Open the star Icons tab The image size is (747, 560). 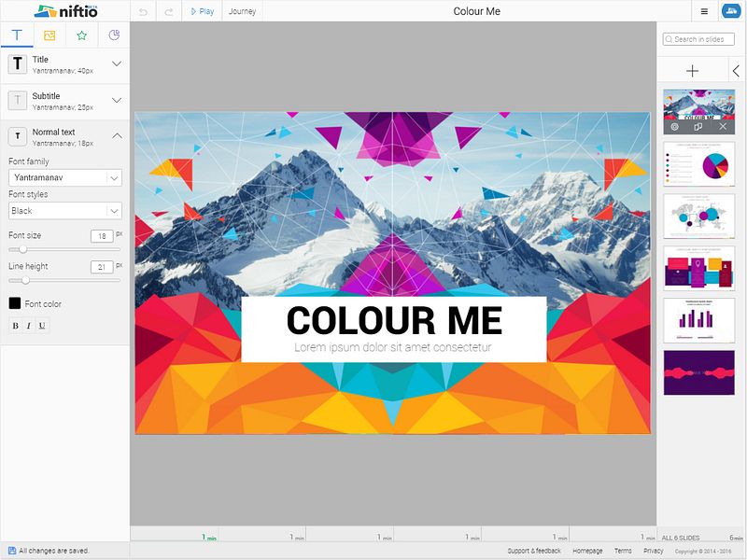pos(82,35)
